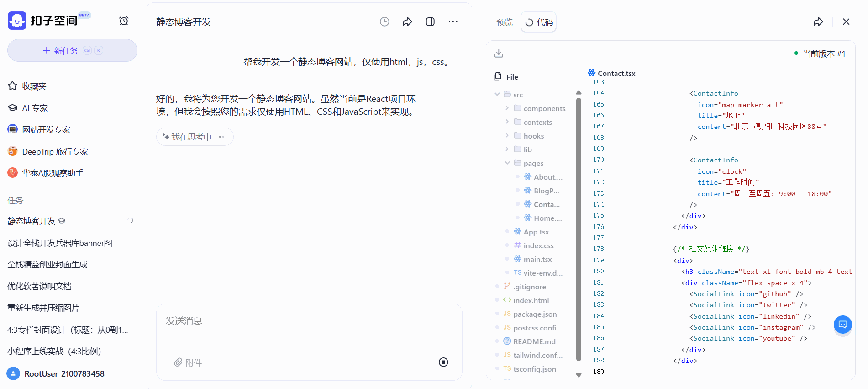Viewport: 868px width, 389px height.
Task: Open task 全栈精益创业封面生成
Action: pos(47,264)
